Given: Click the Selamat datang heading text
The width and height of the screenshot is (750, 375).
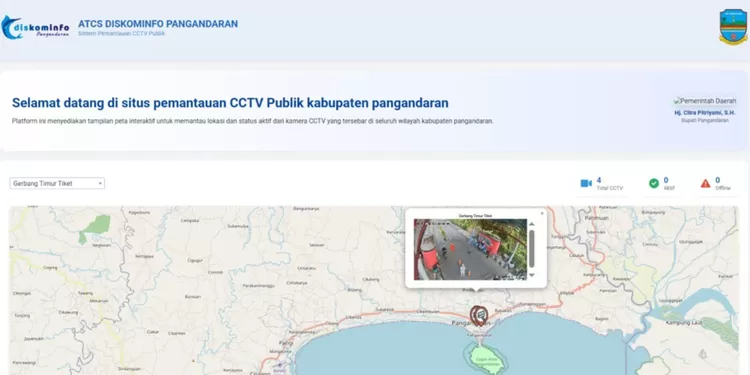Looking at the screenshot, I should coord(230,103).
